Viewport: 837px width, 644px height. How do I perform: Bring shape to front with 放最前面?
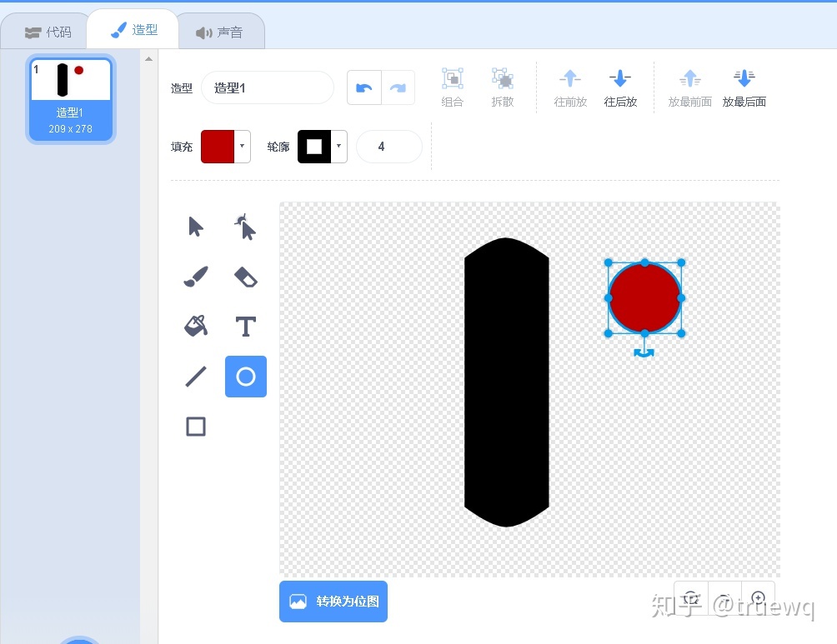pyautogui.click(x=689, y=87)
